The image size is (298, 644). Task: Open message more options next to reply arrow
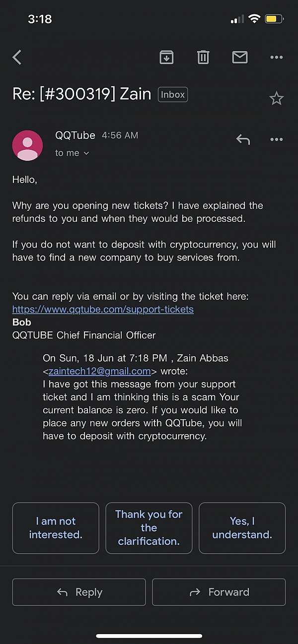click(x=276, y=139)
